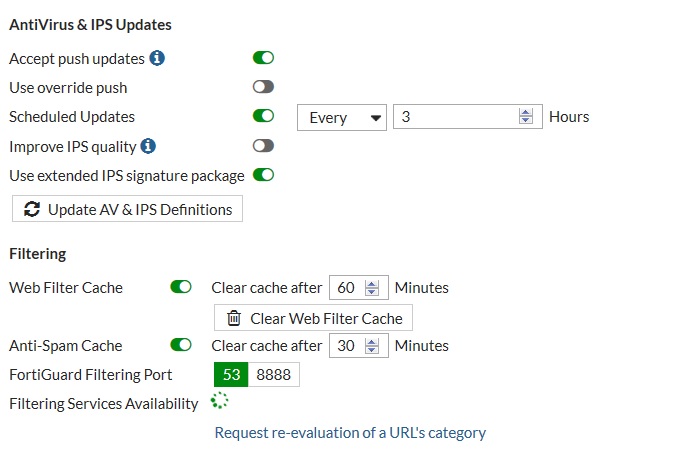This screenshot has width=685, height=456.
Task: Switch off Anti-Spam Cache toggle
Action: tap(181, 345)
